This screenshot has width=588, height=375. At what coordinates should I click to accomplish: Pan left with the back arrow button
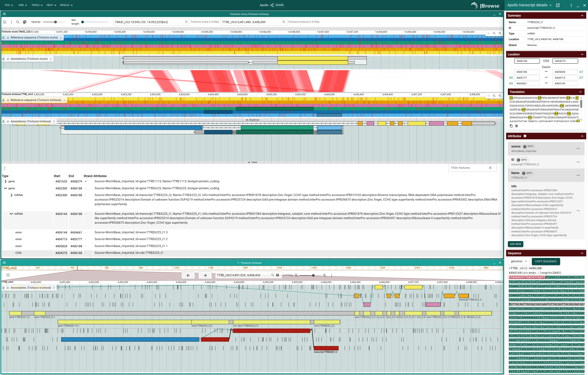tap(188, 275)
